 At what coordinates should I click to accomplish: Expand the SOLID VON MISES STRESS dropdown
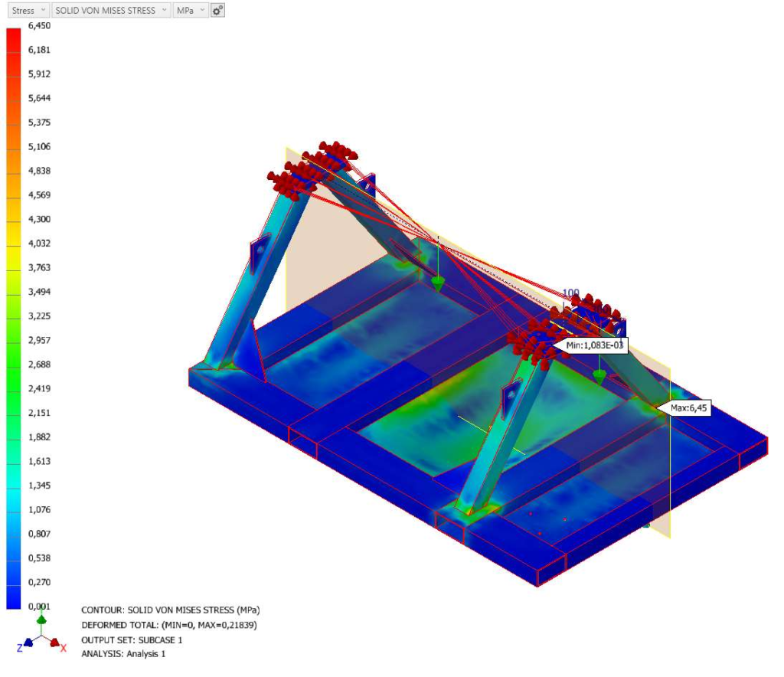click(110, 11)
